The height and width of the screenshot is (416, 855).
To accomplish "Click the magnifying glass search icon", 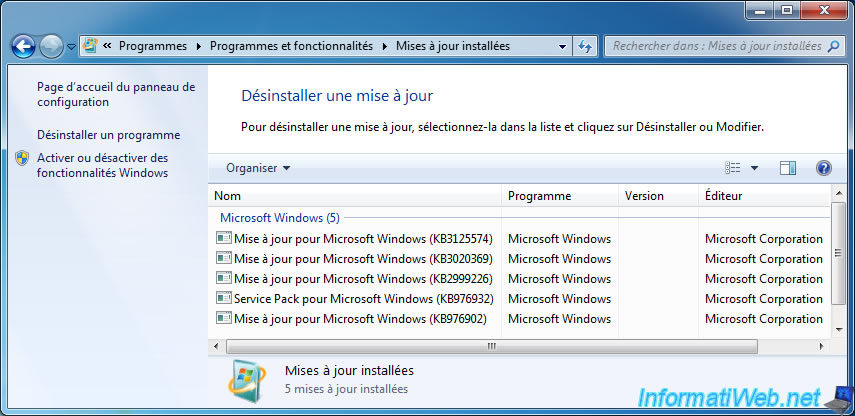I will [833, 46].
